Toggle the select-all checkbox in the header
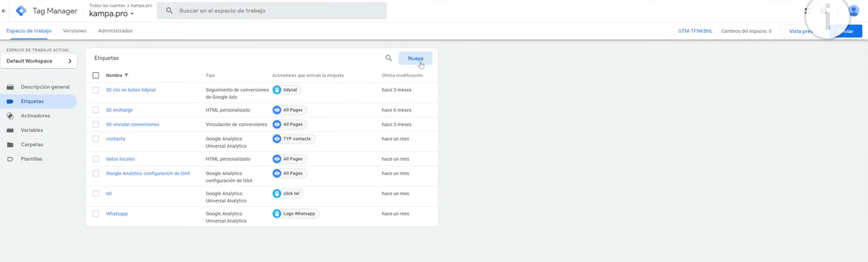The width and height of the screenshot is (868, 262). pos(96,75)
